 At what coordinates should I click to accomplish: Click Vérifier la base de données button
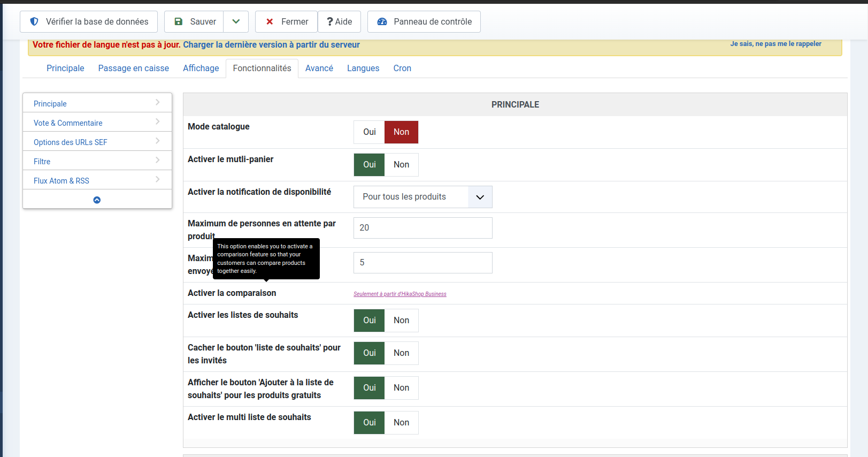(89, 21)
